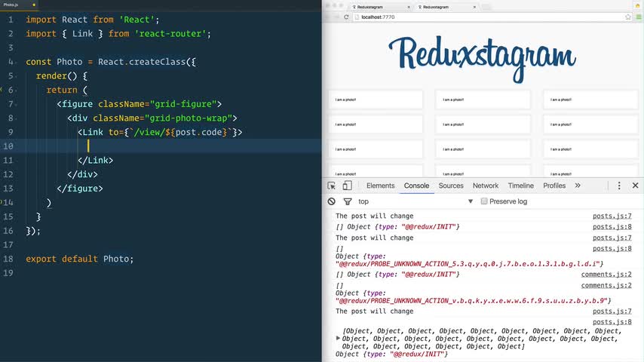Toggle the device toolbar icon in DevTools

tap(347, 186)
